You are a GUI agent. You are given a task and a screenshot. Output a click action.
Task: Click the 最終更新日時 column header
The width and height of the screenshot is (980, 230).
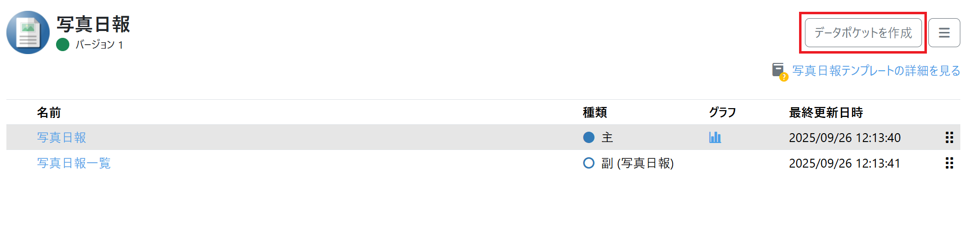826,113
